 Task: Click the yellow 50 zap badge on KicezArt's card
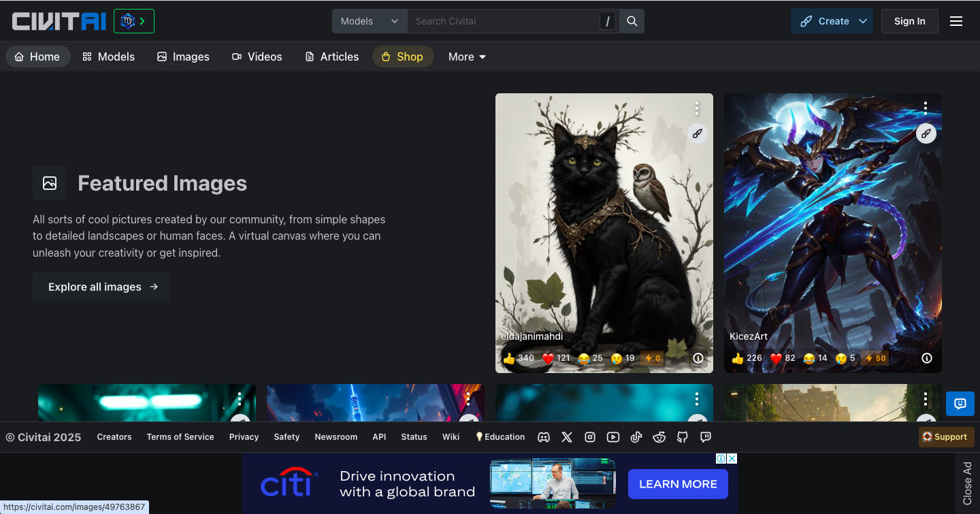[x=875, y=357]
